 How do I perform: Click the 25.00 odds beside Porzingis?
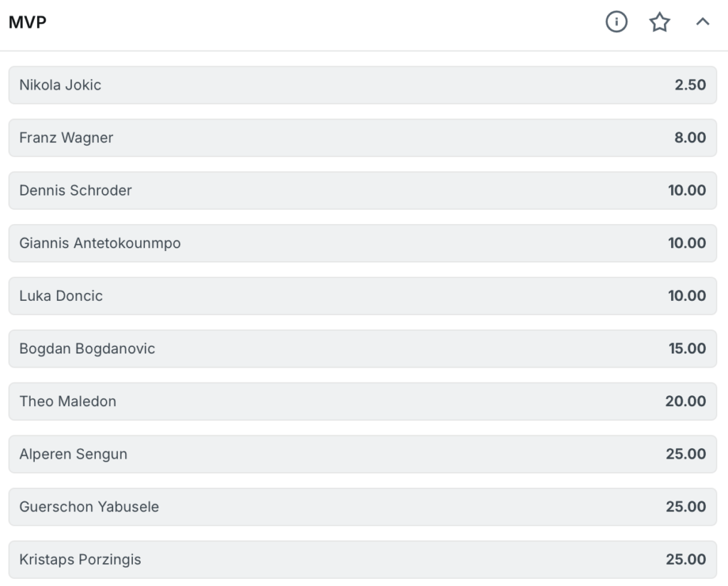pyautogui.click(x=686, y=559)
